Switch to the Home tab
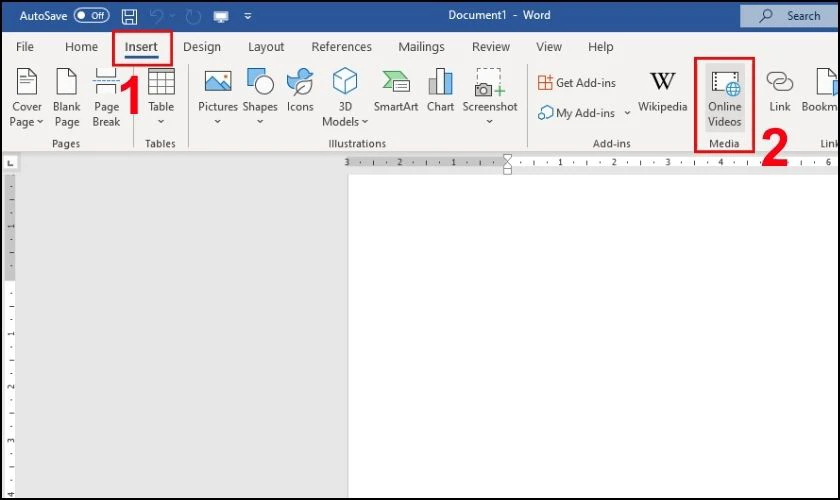Viewport: 840px width, 500px height. tap(81, 47)
